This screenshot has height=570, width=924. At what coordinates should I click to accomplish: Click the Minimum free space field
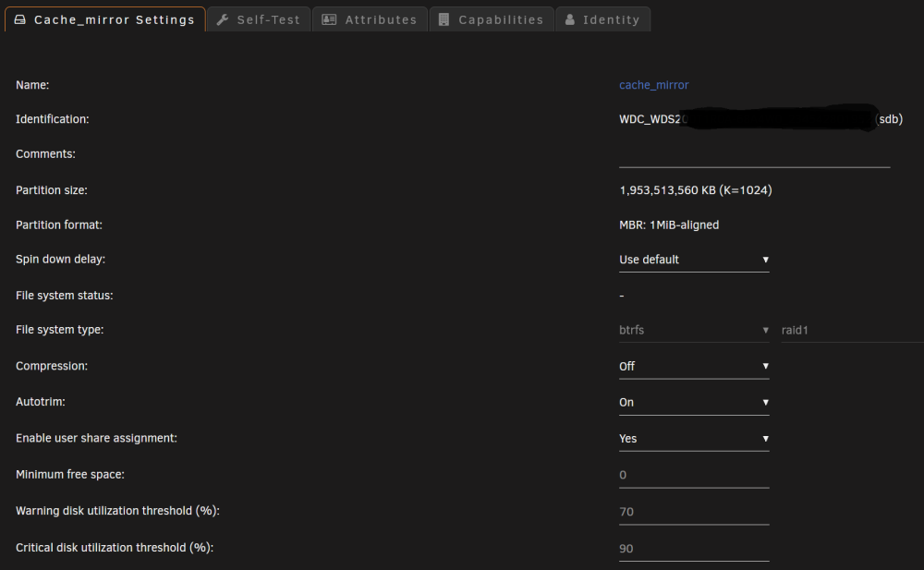point(694,475)
